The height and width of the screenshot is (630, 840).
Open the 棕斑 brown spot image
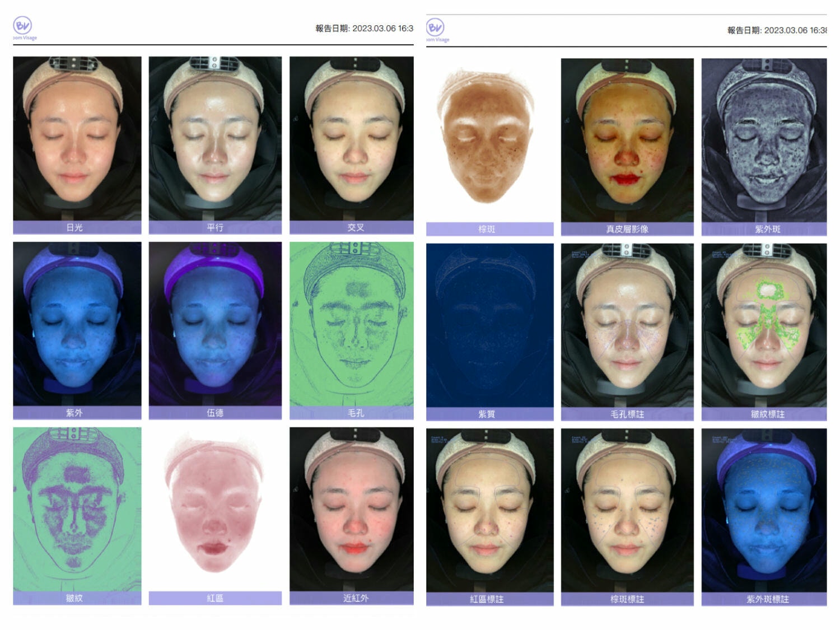pos(489,140)
